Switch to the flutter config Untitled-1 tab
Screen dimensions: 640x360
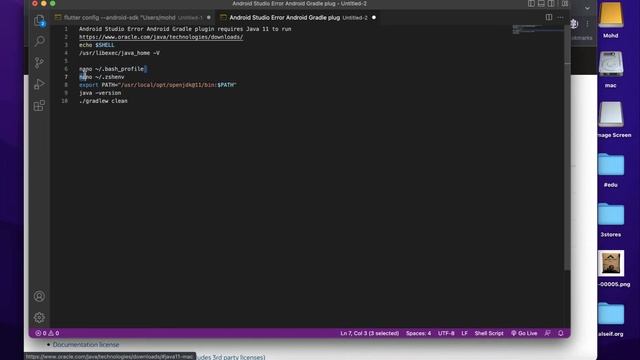click(x=133, y=18)
